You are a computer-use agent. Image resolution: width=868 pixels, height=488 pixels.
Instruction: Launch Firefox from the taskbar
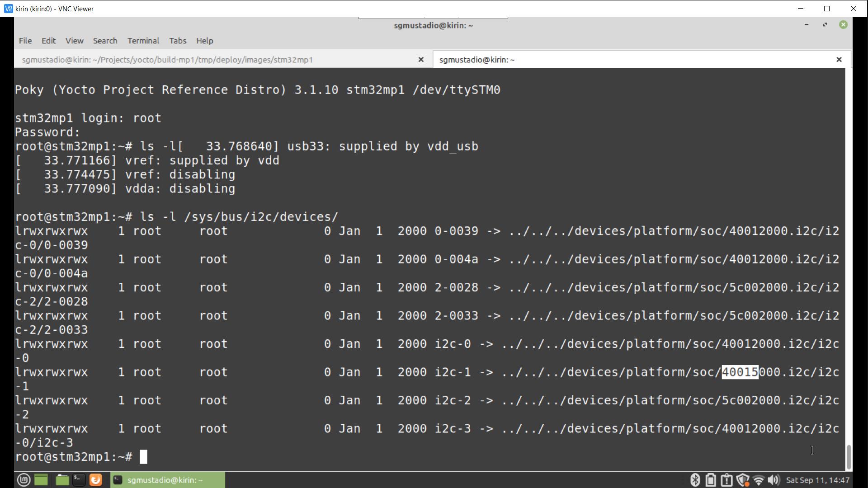pyautogui.click(x=96, y=480)
